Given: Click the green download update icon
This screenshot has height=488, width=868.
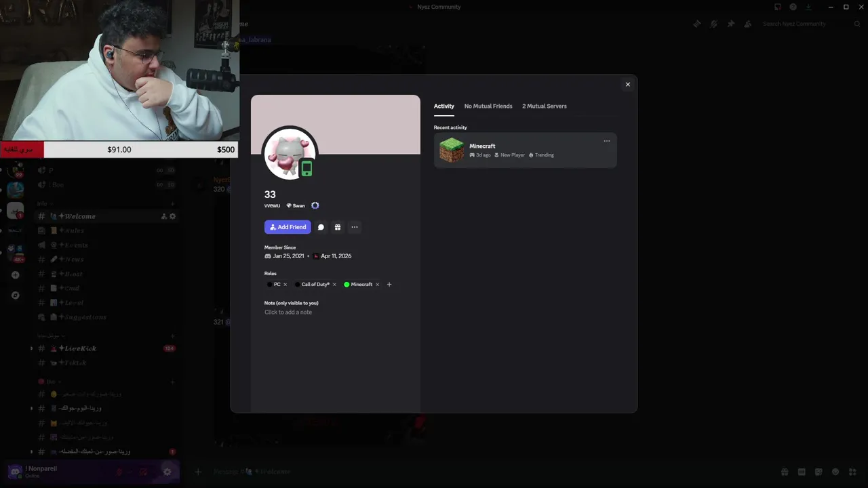Looking at the screenshot, I should 808,7.
